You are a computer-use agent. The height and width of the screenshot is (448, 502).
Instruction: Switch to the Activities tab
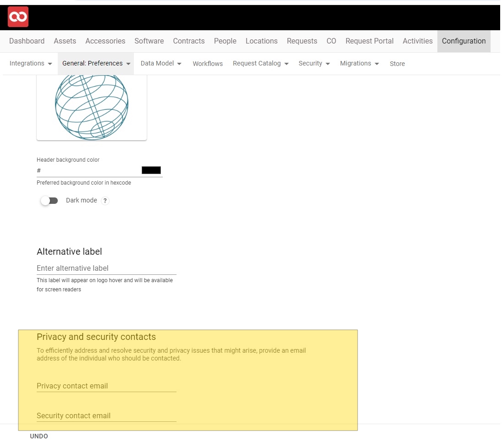(x=418, y=41)
